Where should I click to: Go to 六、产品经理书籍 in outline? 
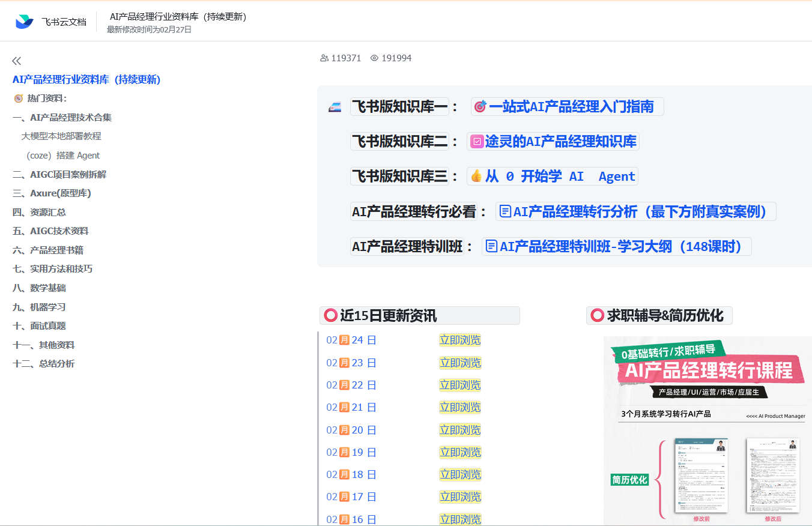tap(47, 250)
